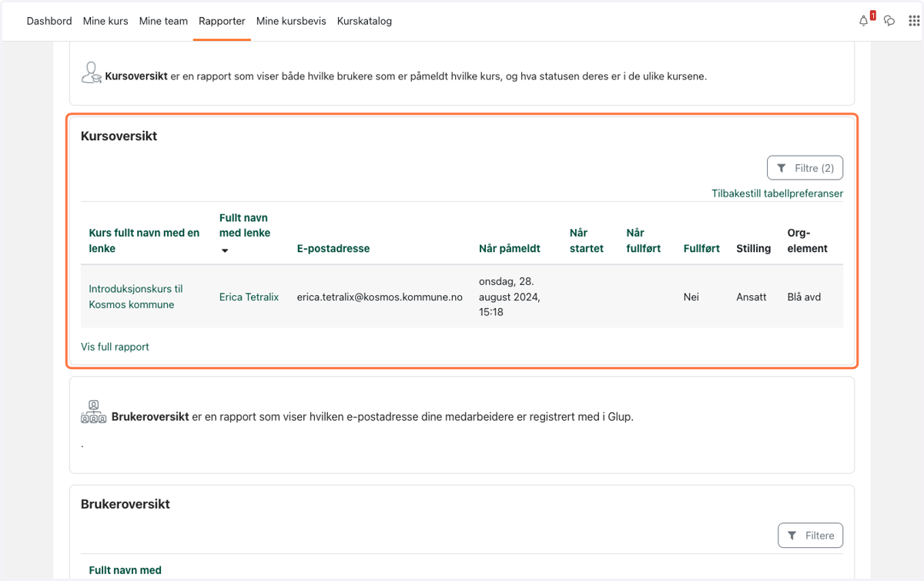Viewport: 924px width, 581px height.
Task: Click the Brukeroversikt org chart icon
Action: pyautogui.click(x=93, y=412)
